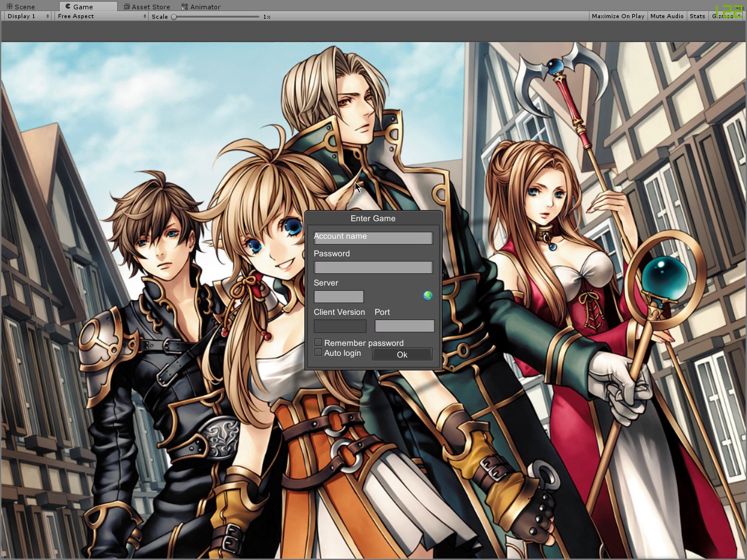747x560 pixels.
Task: Switch to the Scene tab
Action: [x=21, y=6]
